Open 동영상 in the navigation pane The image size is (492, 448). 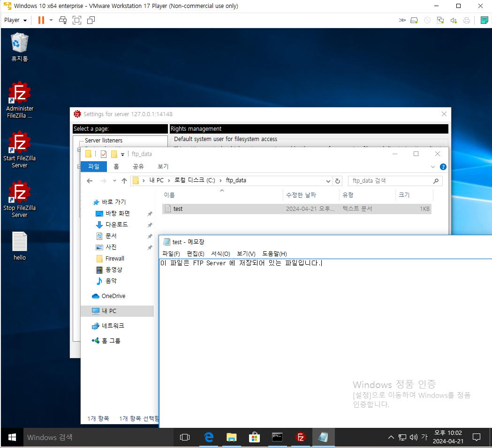tap(109, 270)
